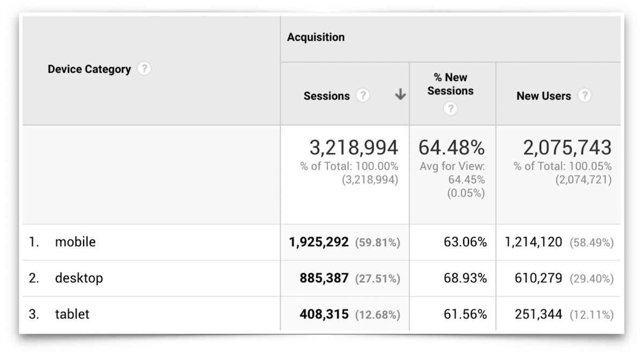Click mobile sessions value 1,925,292
The height and width of the screenshot is (352, 644).
319,243
